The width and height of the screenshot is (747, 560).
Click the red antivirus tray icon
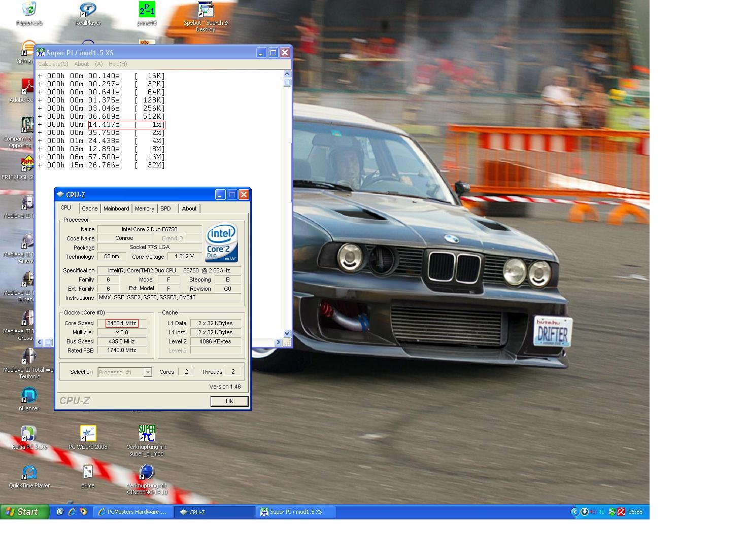coord(621,512)
